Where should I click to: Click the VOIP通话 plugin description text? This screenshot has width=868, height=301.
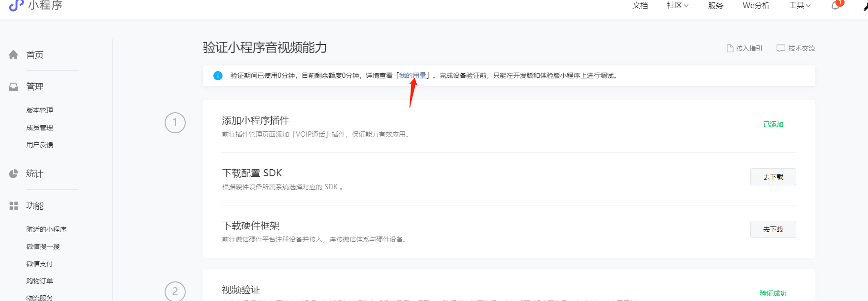[316, 134]
